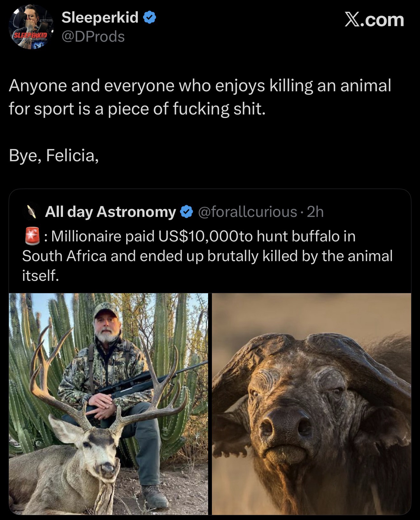Visit the @DProds handle
The image size is (420, 520).
tap(93, 37)
